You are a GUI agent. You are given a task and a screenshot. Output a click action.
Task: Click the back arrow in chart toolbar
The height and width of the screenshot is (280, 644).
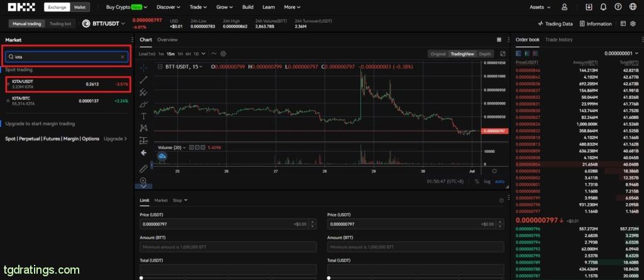tap(143, 153)
